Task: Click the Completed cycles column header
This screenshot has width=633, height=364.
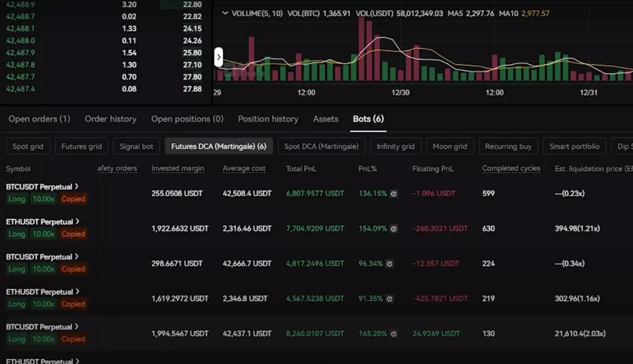Action: (x=511, y=169)
